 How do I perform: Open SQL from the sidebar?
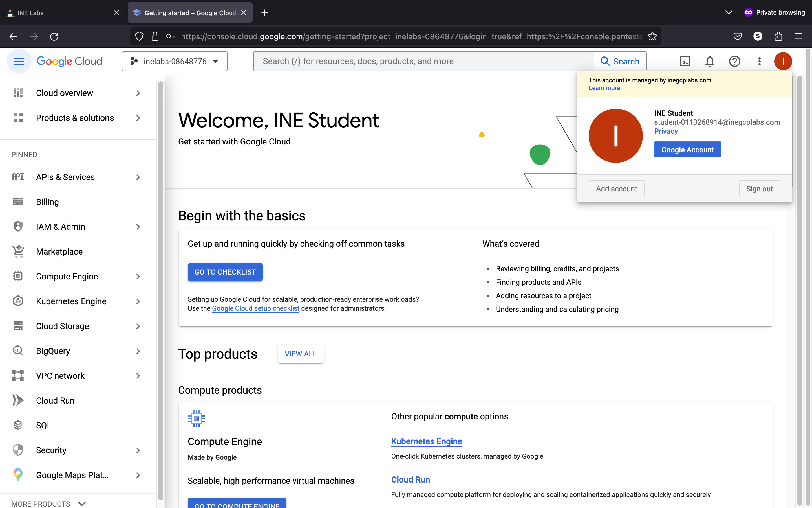78,426
